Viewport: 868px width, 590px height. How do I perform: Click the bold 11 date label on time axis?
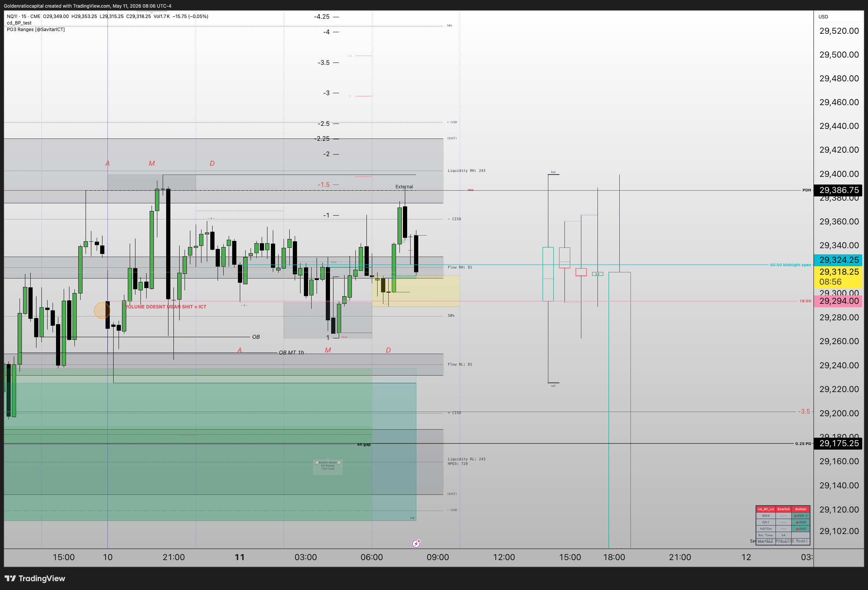[x=239, y=557]
